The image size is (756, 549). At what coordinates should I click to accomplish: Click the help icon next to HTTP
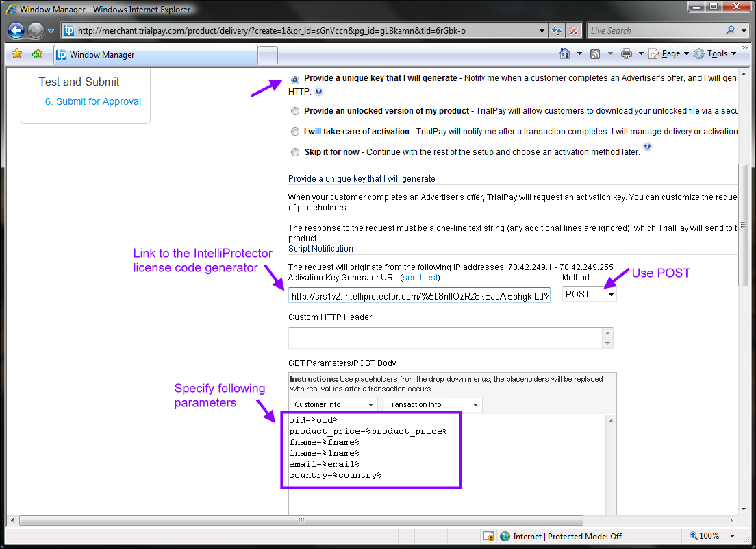tap(318, 91)
